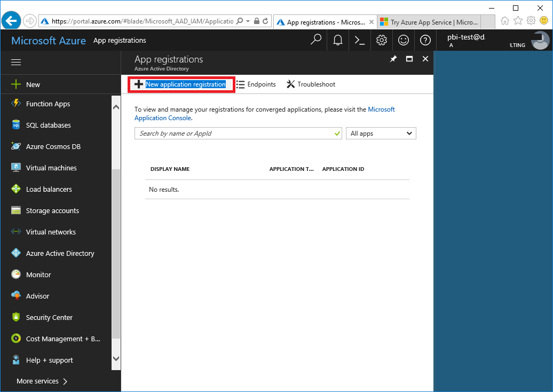Viewport: 553px width, 392px height.
Task: Click the sidebar scroll down arrow
Action: click(x=116, y=358)
